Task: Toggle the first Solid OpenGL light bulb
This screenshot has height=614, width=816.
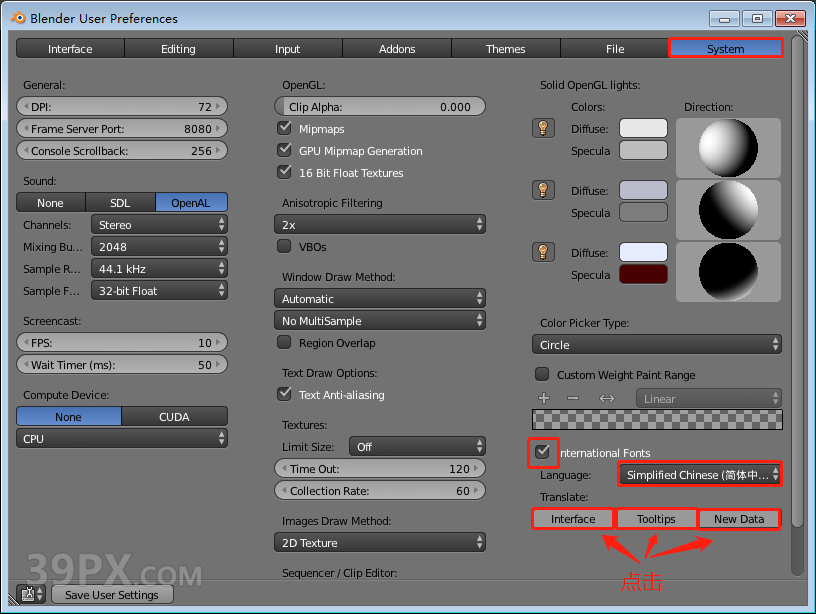Action: pos(543,127)
